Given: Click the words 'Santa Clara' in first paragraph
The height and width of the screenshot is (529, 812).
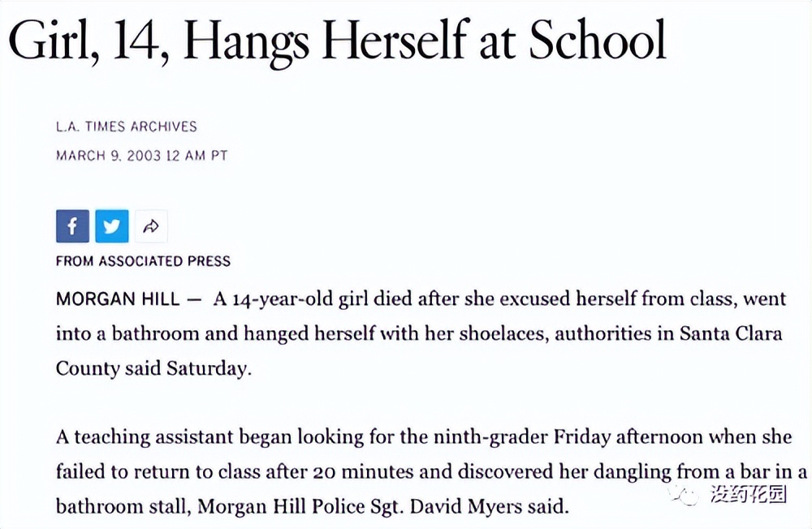Looking at the screenshot, I should 731,333.
